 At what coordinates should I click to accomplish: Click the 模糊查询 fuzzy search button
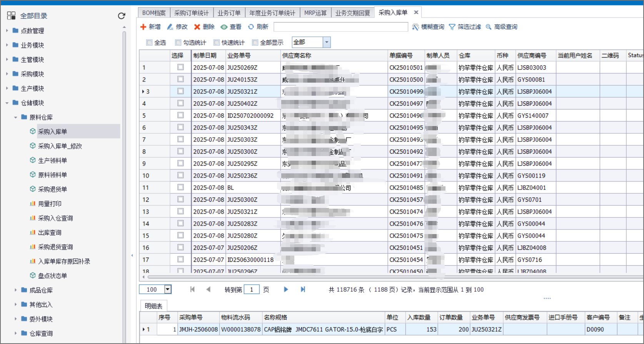428,27
